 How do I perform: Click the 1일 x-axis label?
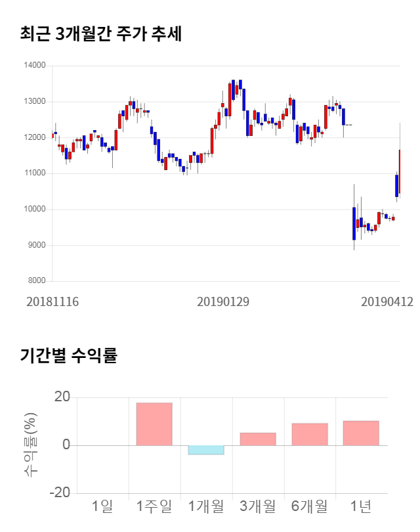pos(102,506)
